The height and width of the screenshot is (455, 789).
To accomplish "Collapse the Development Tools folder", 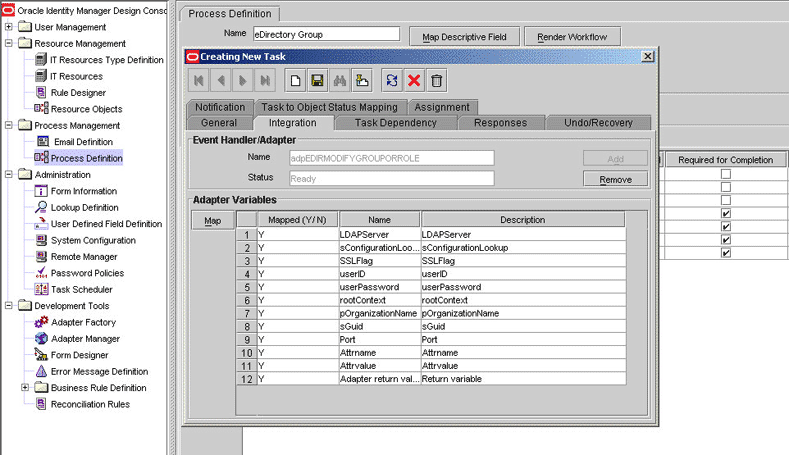I will click(x=9, y=306).
